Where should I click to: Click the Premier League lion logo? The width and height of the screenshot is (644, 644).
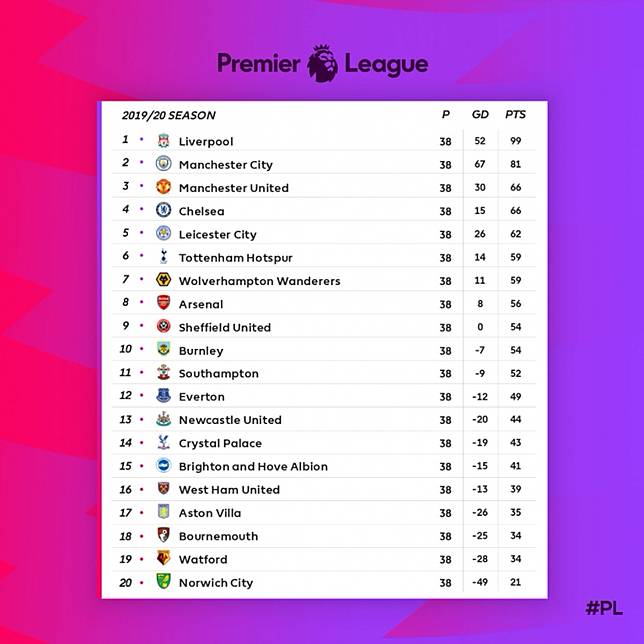pyautogui.click(x=322, y=64)
